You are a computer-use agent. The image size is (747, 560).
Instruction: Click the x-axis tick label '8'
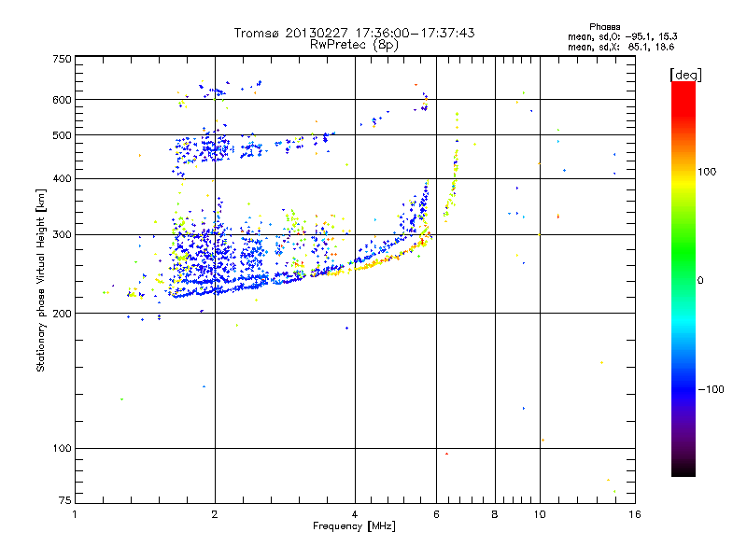point(495,514)
